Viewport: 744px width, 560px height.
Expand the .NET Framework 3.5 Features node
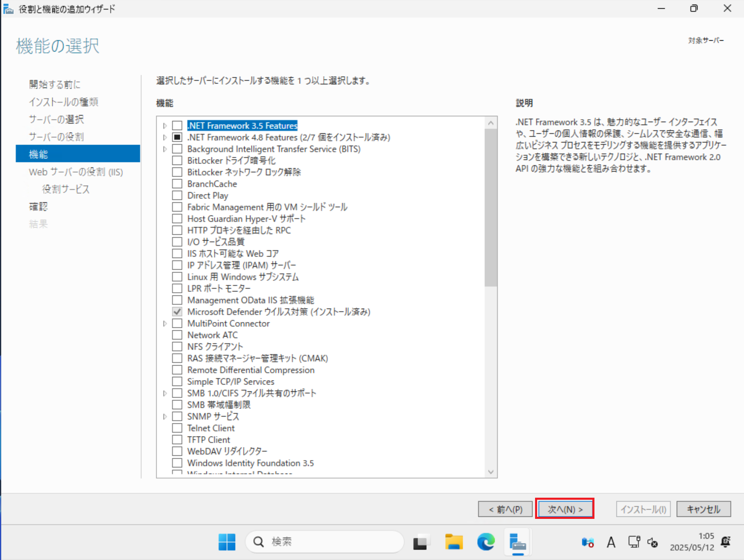165,125
